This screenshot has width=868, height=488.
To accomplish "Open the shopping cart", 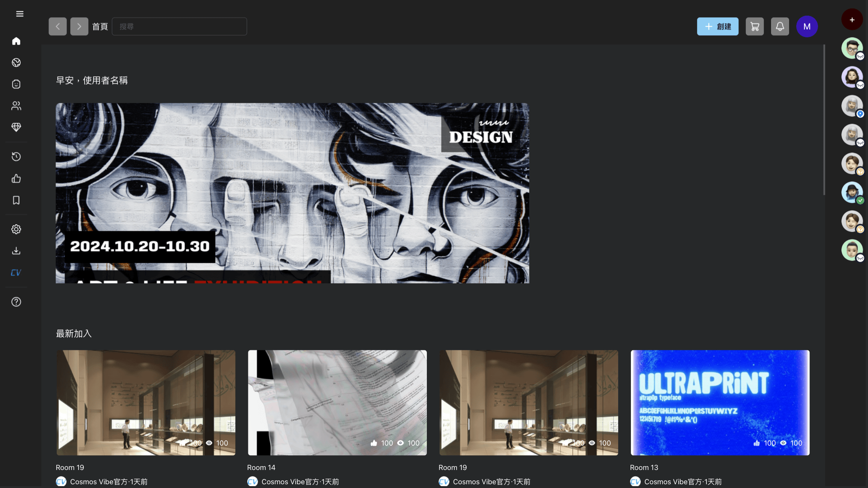I will pos(755,27).
